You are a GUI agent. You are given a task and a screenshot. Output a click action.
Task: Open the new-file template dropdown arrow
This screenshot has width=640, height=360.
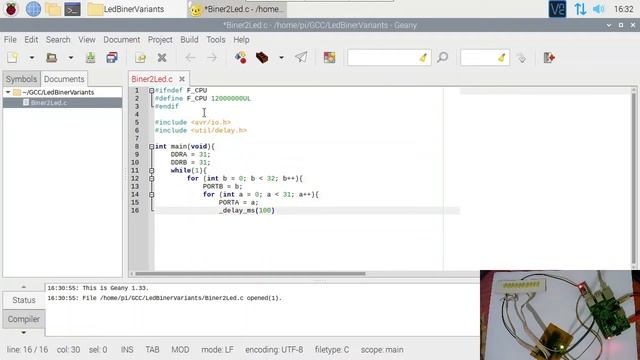(x=31, y=58)
